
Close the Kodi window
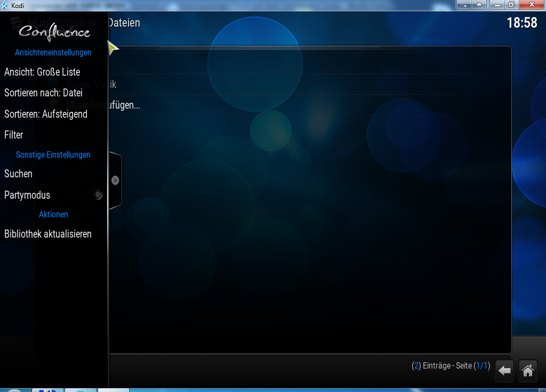point(532,4)
